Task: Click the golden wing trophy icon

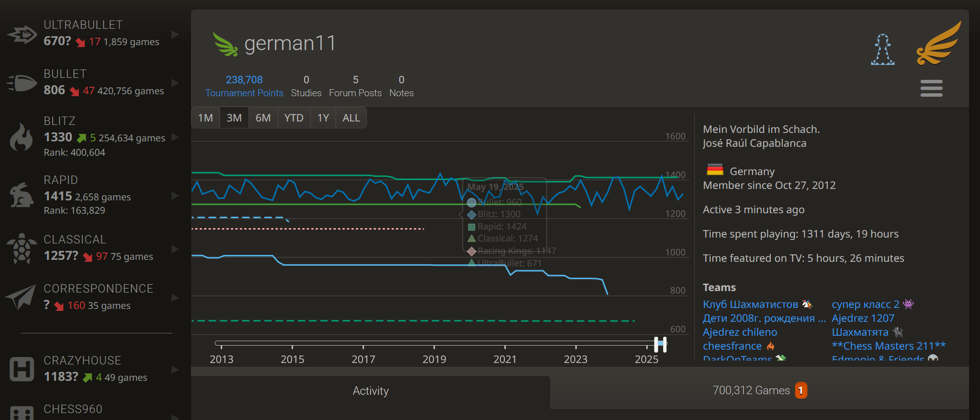Action: click(x=939, y=43)
